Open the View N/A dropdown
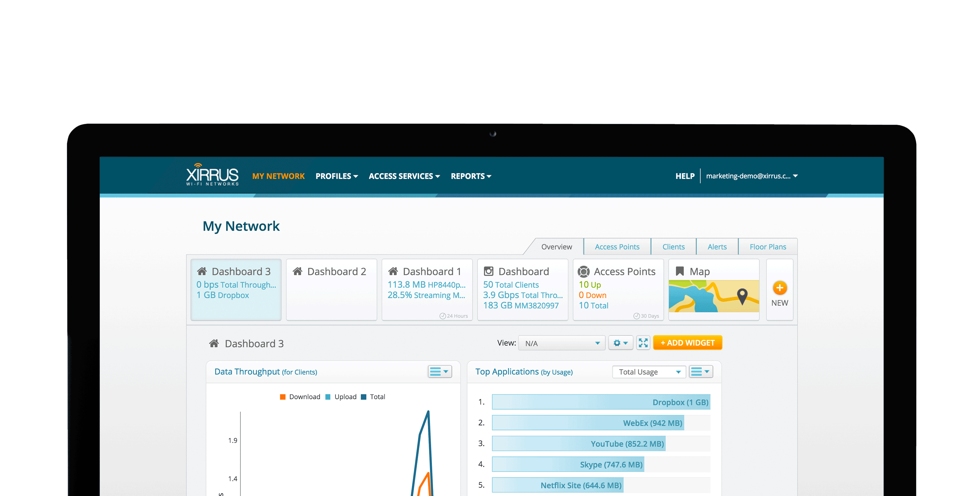 [562, 343]
